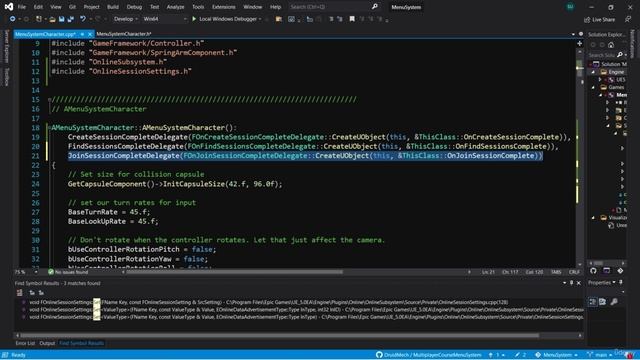Click the first icon in Find Symbol Results toolbar
The width and height of the screenshot is (640, 360).
[20, 293]
